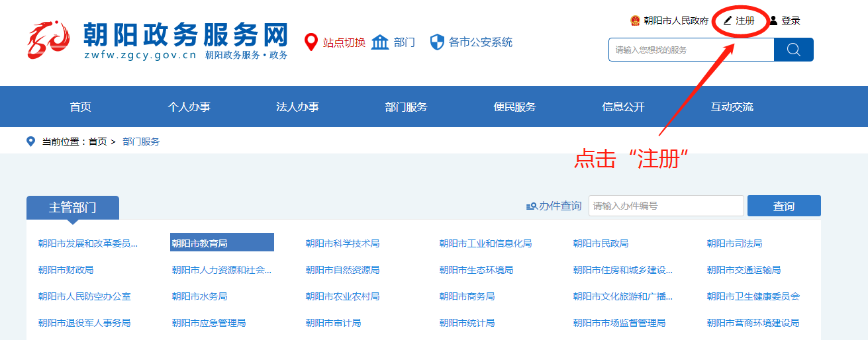Viewport: 868px width, 340px height.
Task: Select 朝阳市审计局 department
Action: coord(333,323)
